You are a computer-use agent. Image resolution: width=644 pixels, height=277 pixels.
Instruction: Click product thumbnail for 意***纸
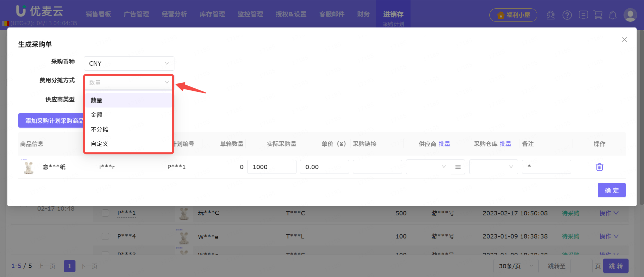point(29,167)
